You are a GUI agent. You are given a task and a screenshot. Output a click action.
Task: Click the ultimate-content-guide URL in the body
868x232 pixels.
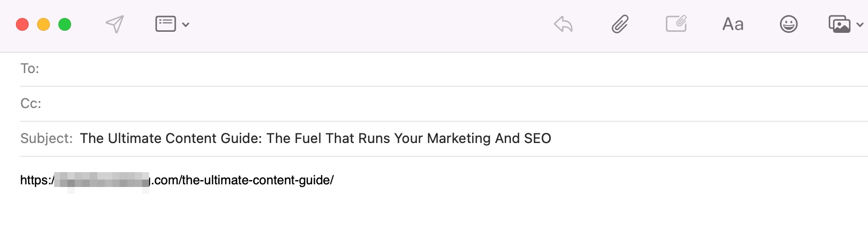coord(177,181)
